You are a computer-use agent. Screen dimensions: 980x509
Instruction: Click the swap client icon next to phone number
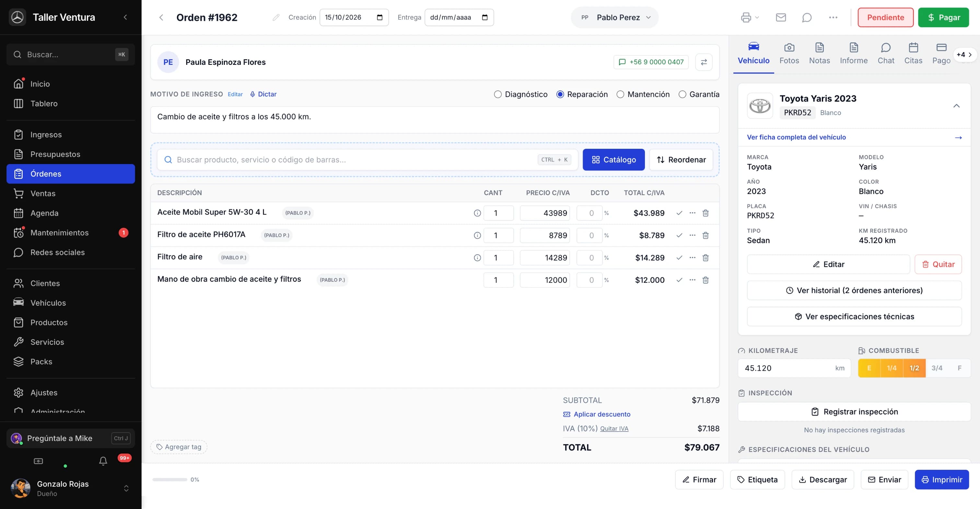(x=704, y=62)
